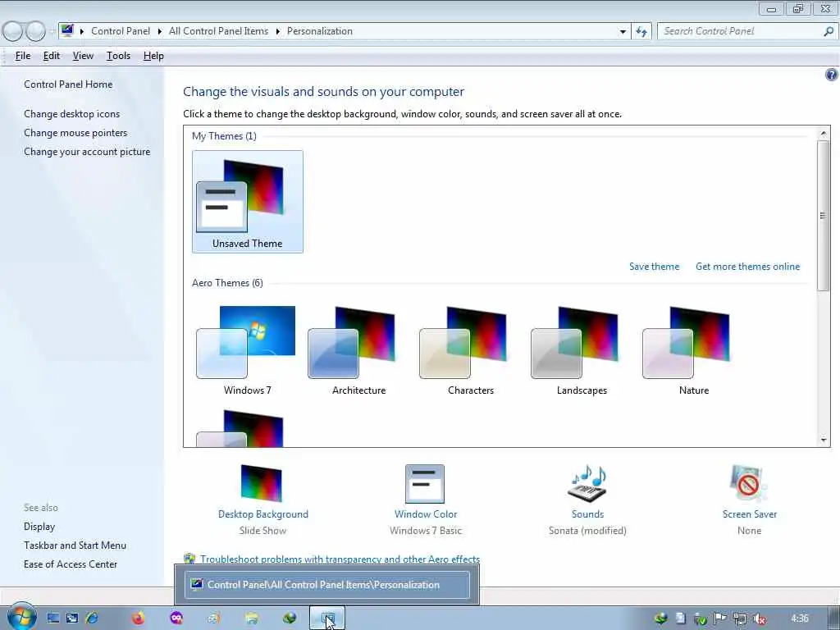This screenshot has width=840, height=630.
Task: Click the Windows Start orb
Action: click(x=21, y=619)
